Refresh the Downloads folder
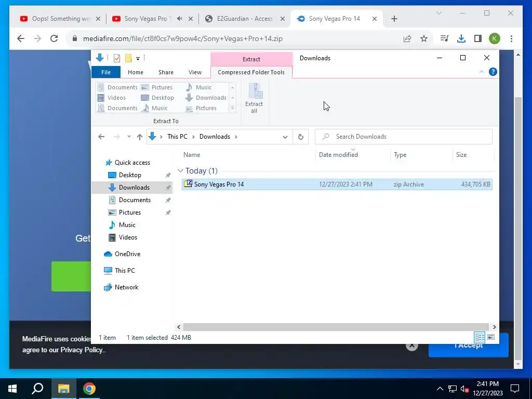The image size is (532, 399). [x=301, y=137]
